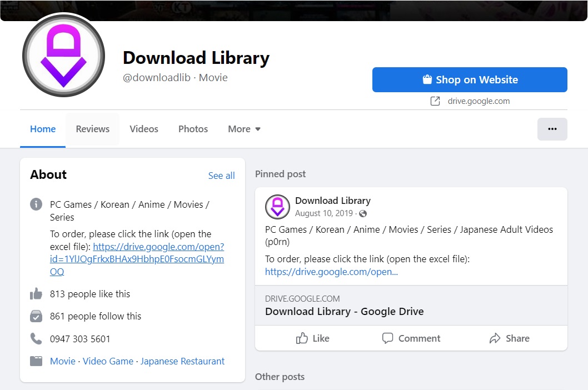Open the Movie category link
The width and height of the screenshot is (588, 390).
pos(63,361)
